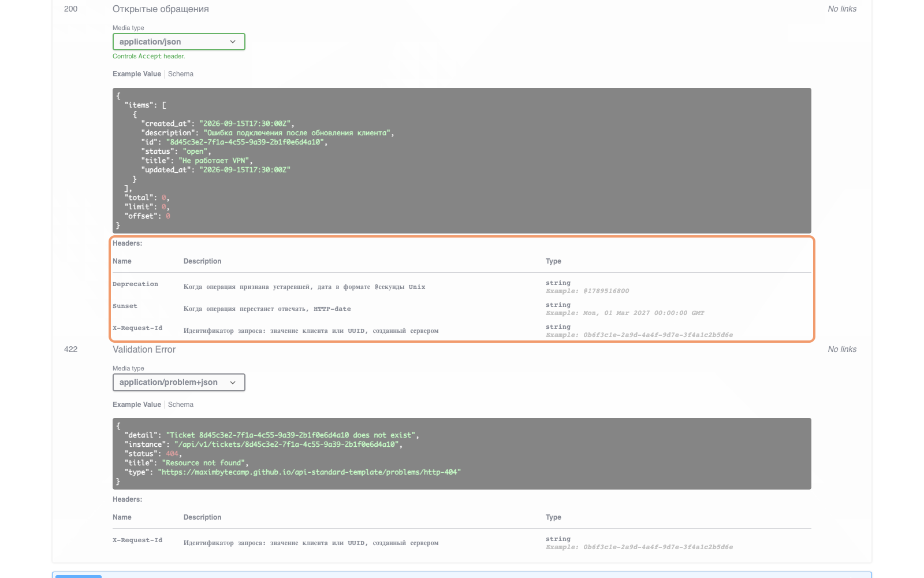This screenshot has width=924, height=578.
Task: Click the 422 problem JSON example block
Action: pos(462,454)
